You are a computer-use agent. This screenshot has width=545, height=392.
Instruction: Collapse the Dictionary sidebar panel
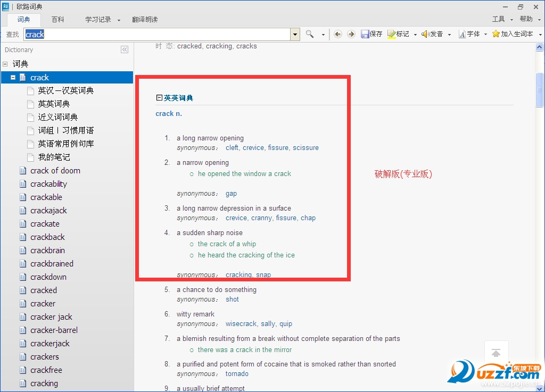125,49
